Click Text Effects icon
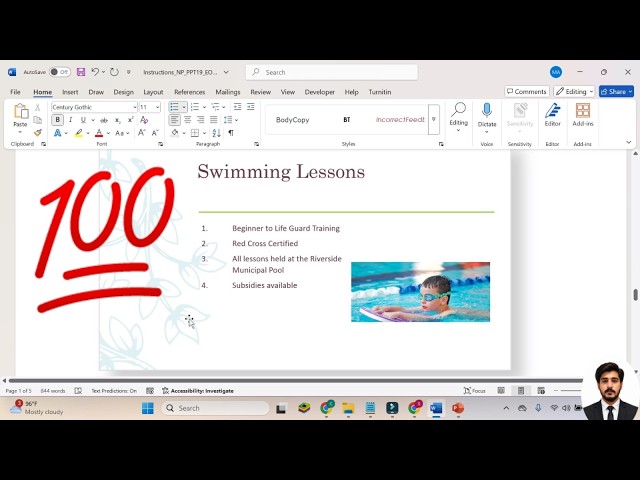The width and height of the screenshot is (640, 480). point(58,133)
